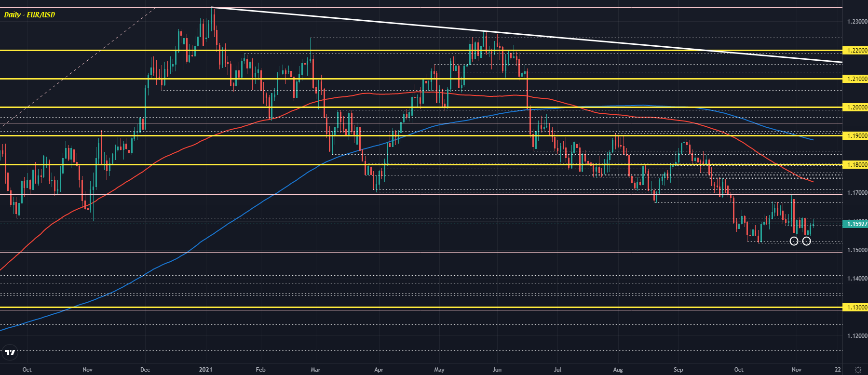The width and height of the screenshot is (868, 375).
Task: Select the right white circle marker near 1.15
Action: (806, 241)
